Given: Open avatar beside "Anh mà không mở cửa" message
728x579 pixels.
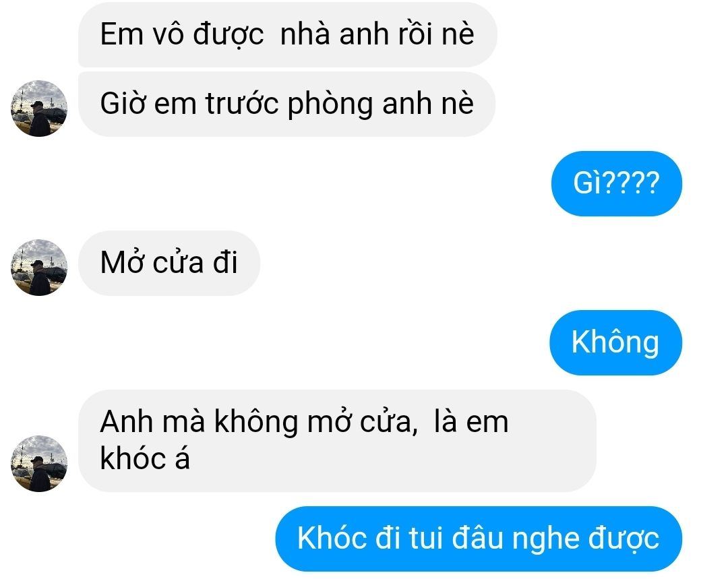Looking at the screenshot, I should 39,463.
